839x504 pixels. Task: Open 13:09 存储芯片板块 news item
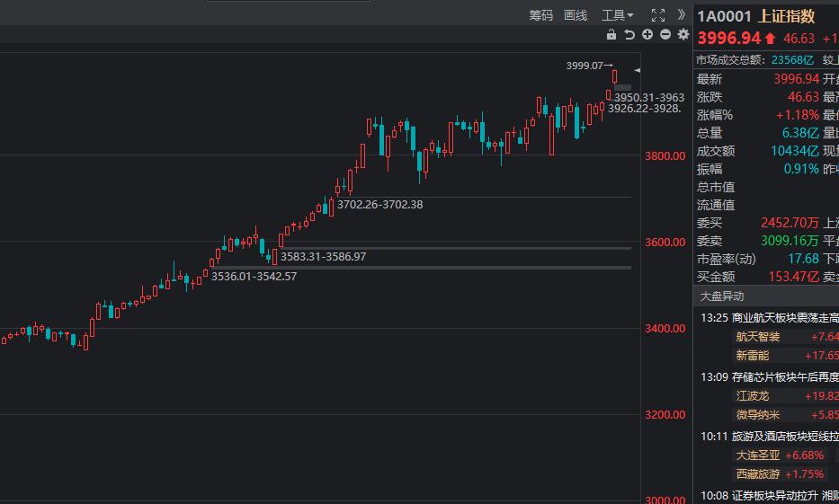770,377
